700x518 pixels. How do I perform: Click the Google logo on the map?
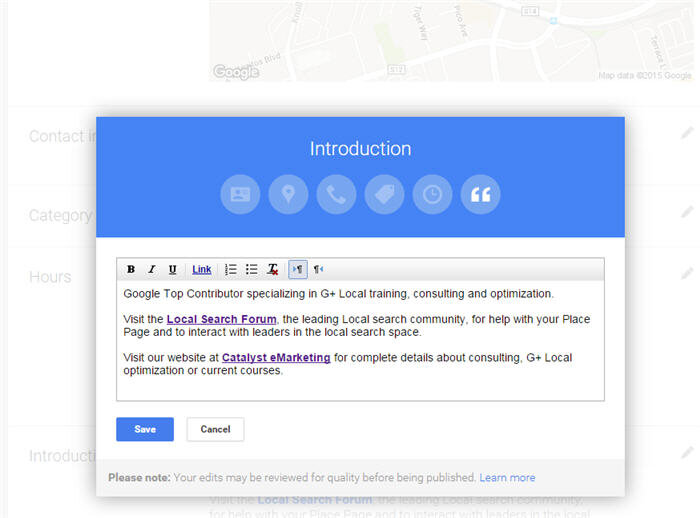236,71
